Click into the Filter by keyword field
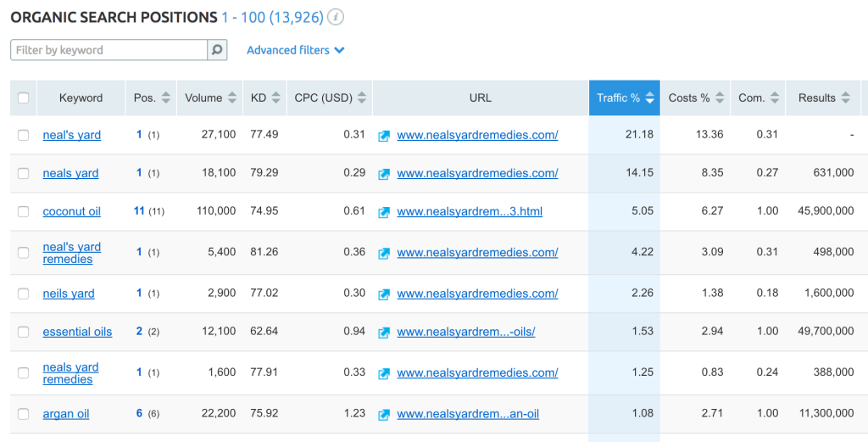The image size is (868, 442). click(109, 50)
